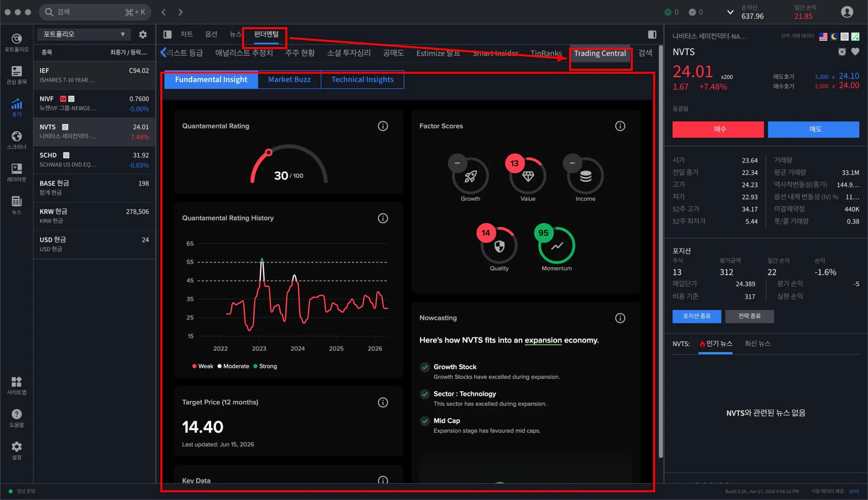The height and width of the screenshot is (500, 868).
Task: Click the portfolio panel gear icon
Action: (x=143, y=34)
